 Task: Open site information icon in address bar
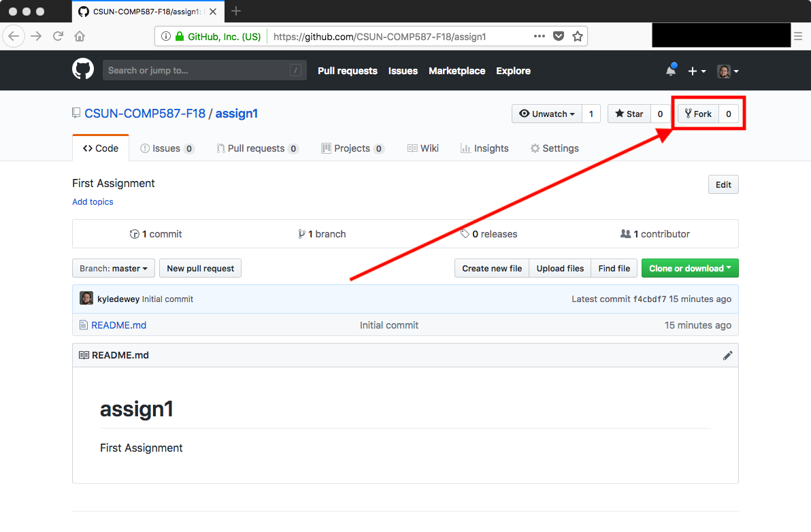pos(165,36)
